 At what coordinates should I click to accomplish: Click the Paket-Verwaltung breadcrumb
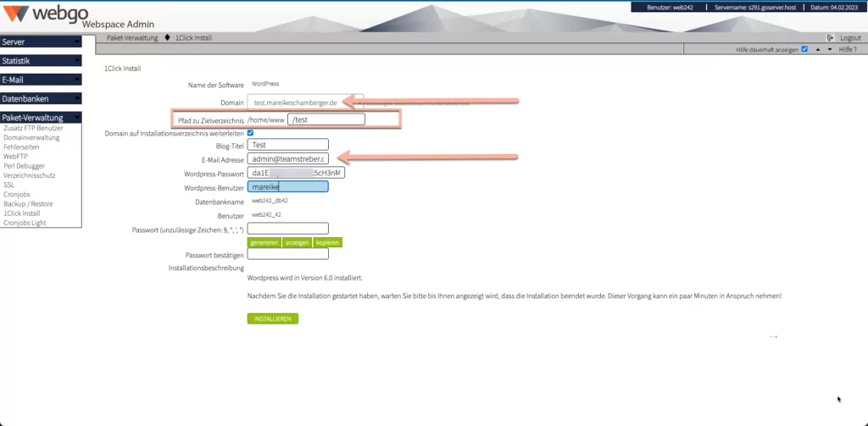click(x=131, y=38)
